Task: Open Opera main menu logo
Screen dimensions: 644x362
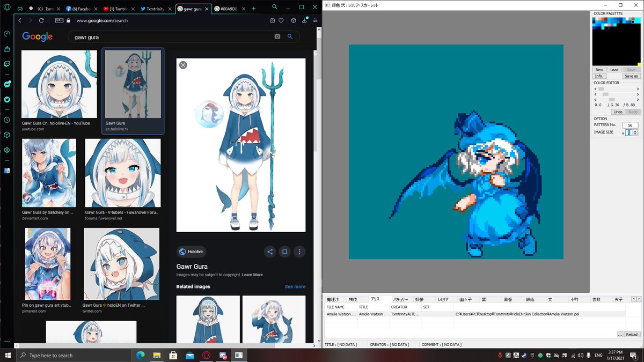Action: pyautogui.click(x=6, y=8)
